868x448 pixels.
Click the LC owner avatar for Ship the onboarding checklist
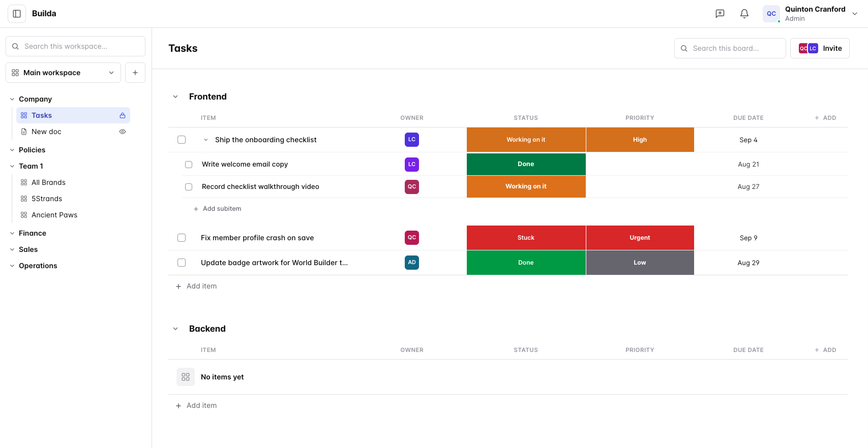412,140
